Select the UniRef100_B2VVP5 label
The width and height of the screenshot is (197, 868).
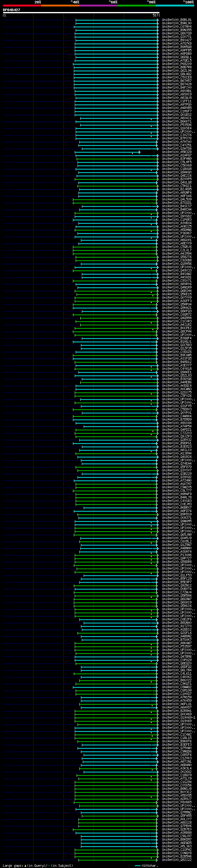click(x=176, y=179)
